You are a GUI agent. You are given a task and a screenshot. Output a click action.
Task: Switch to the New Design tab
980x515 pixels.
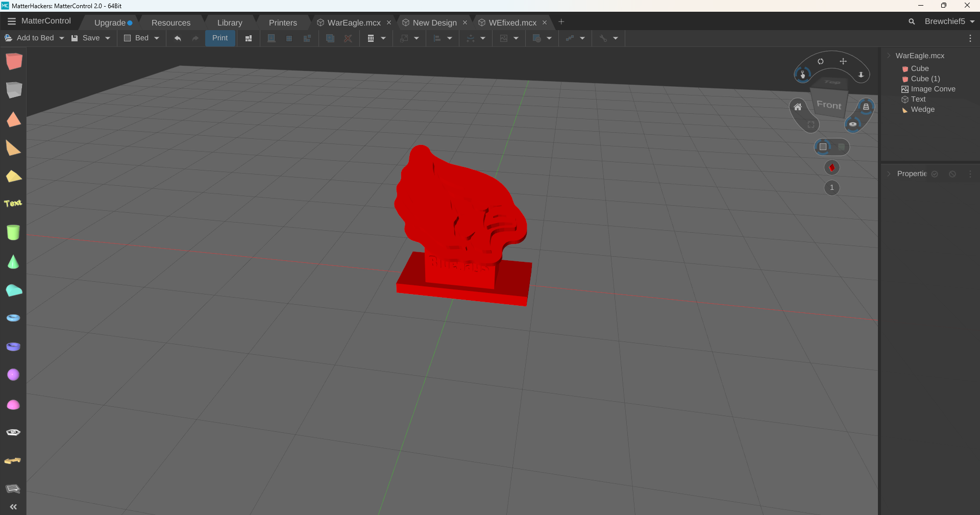434,22
